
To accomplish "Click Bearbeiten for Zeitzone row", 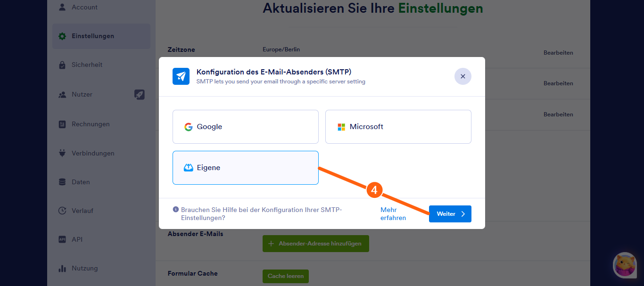I will pyautogui.click(x=558, y=53).
